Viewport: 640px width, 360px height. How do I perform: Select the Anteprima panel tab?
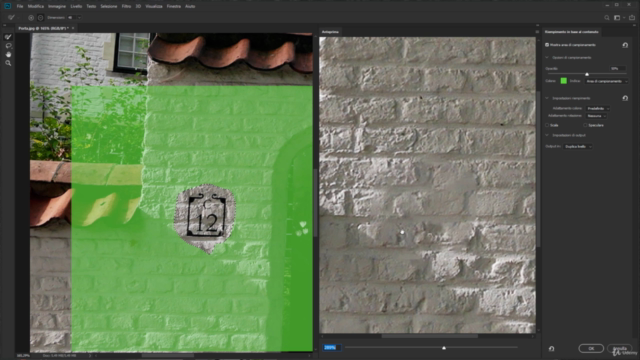tap(330, 32)
